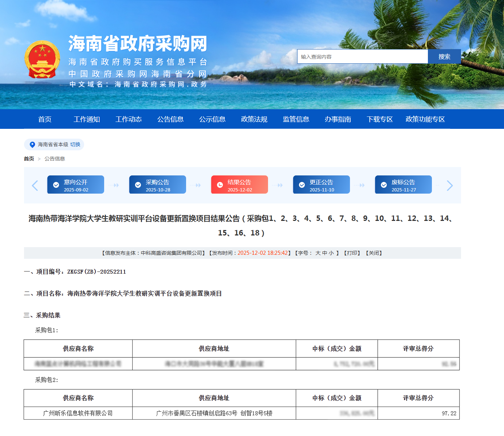Select the 废标公告 timeline stage
The height and width of the screenshot is (436, 504).
[x=403, y=184]
